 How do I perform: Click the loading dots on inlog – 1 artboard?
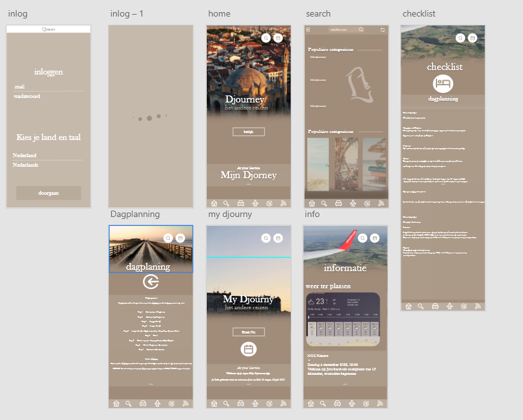tap(150, 118)
